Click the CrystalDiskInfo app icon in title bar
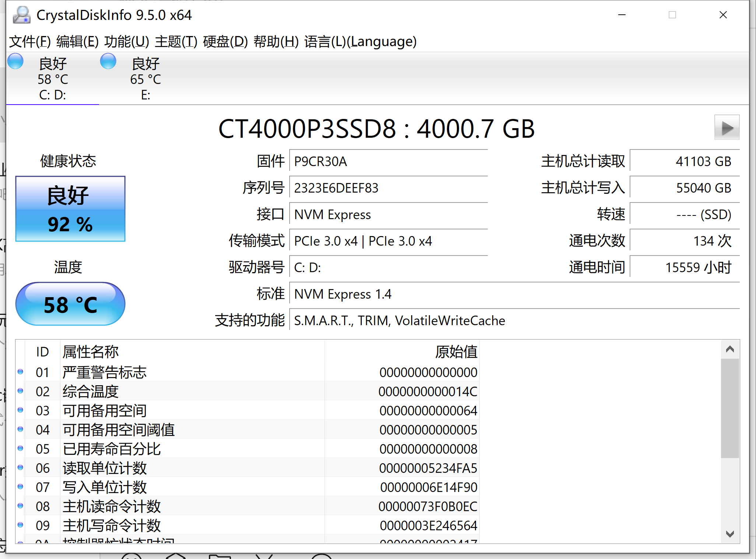 click(21, 15)
